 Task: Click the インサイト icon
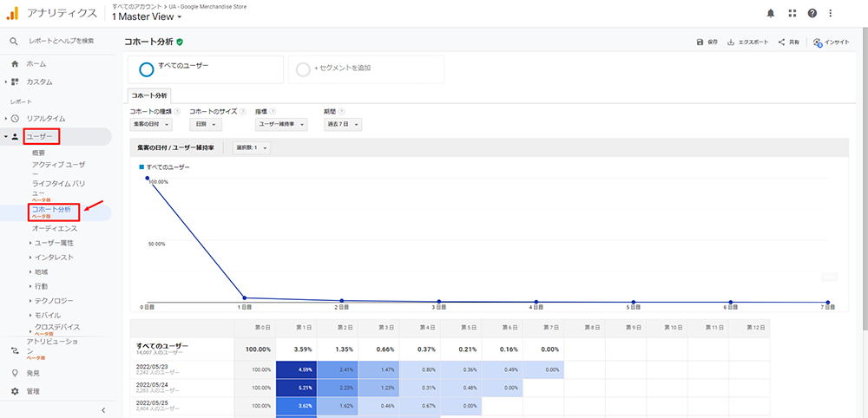point(818,42)
